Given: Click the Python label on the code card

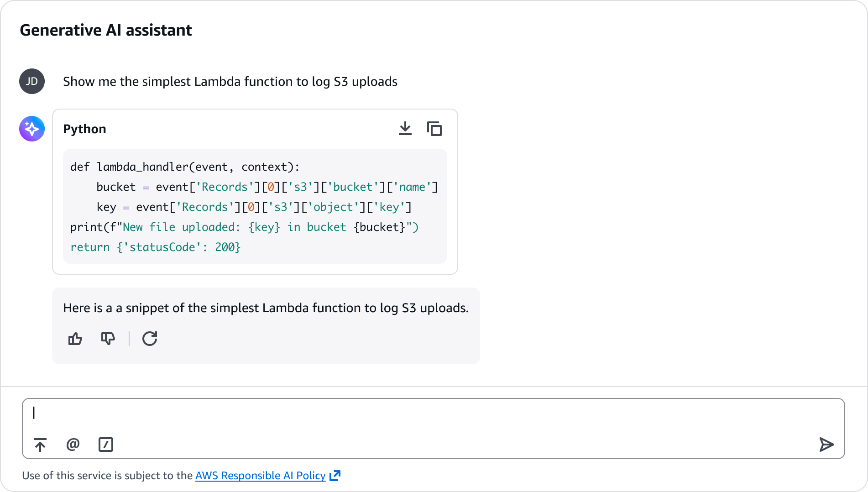Looking at the screenshot, I should (84, 129).
